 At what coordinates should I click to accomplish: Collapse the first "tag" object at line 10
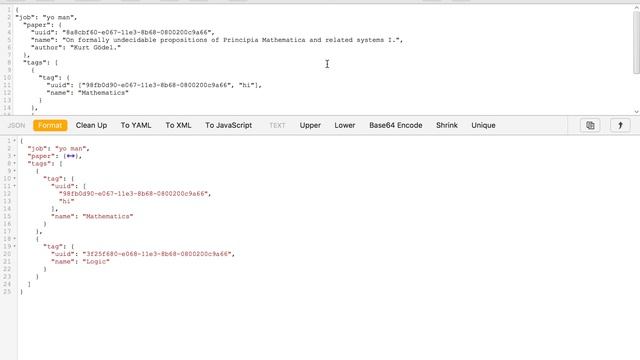click(15, 178)
